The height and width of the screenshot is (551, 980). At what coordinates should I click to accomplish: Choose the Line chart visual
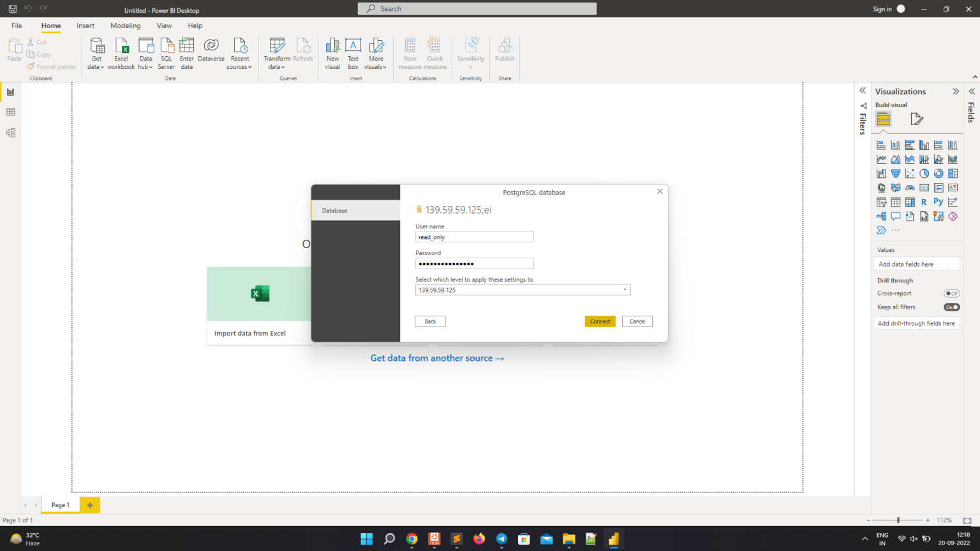[x=881, y=159]
